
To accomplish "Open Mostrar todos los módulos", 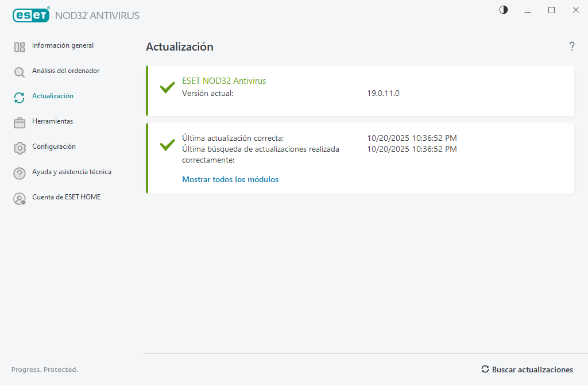I will pos(230,179).
